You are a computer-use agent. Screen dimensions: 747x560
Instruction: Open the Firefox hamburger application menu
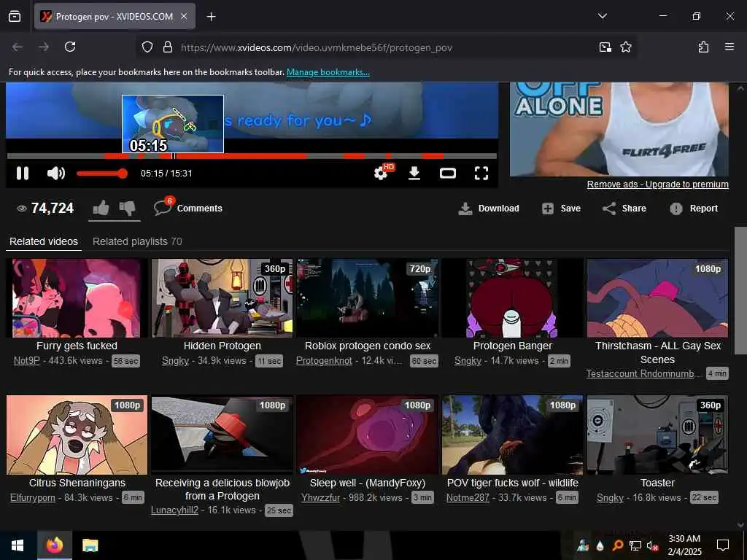point(729,47)
